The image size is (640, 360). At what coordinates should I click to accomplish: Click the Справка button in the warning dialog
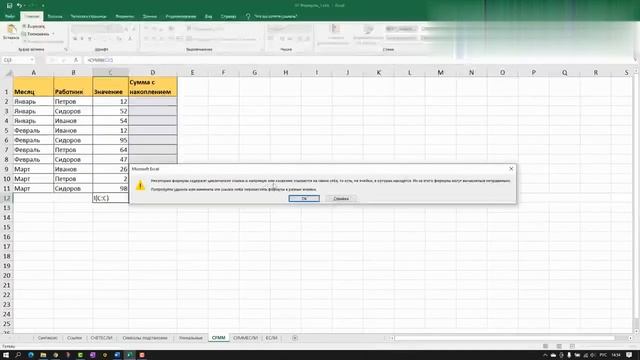(341, 198)
